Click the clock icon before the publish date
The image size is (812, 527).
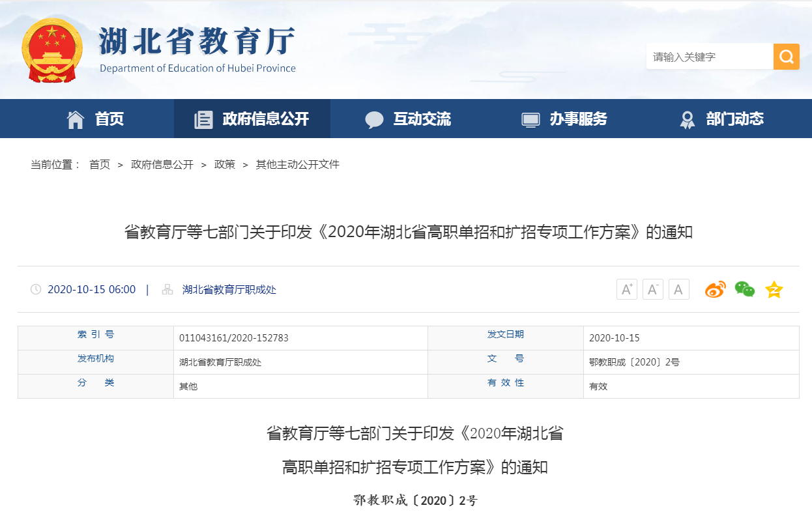[35, 289]
